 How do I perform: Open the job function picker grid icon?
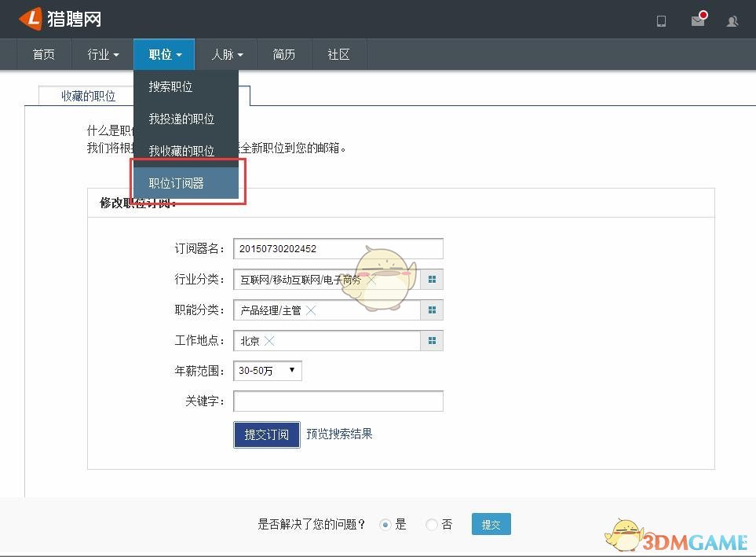pos(432,310)
